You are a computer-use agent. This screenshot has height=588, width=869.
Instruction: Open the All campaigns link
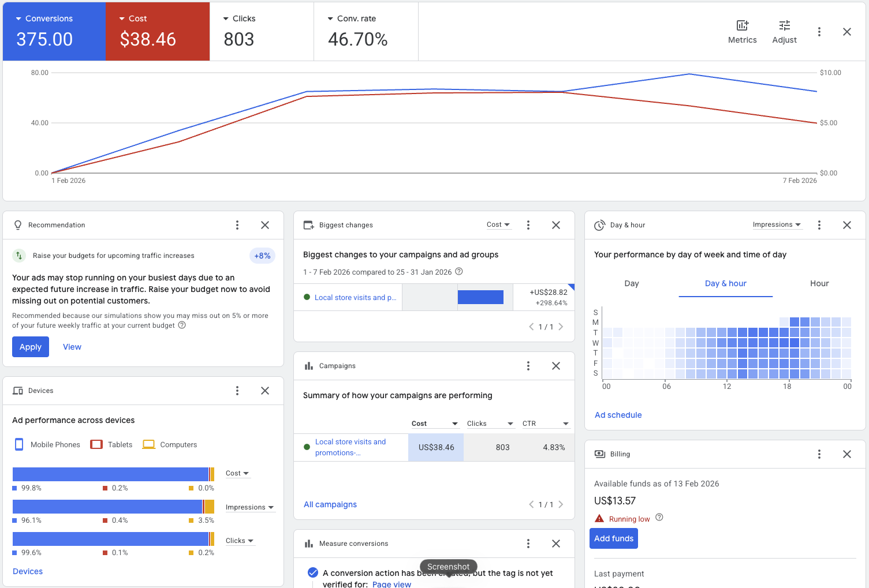[330, 504]
